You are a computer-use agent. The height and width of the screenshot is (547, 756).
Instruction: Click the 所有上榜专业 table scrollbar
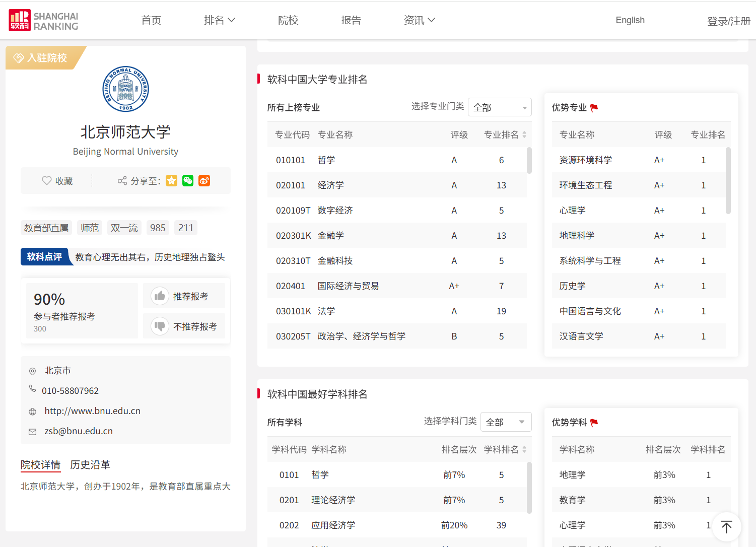point(529,160)
